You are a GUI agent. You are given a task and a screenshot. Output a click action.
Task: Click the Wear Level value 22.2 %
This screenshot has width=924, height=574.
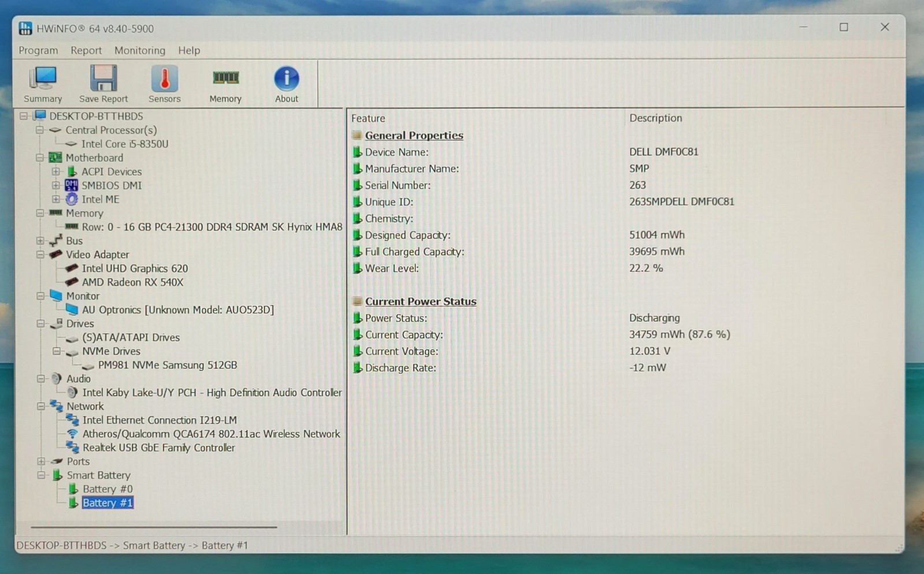pos(646,268)
